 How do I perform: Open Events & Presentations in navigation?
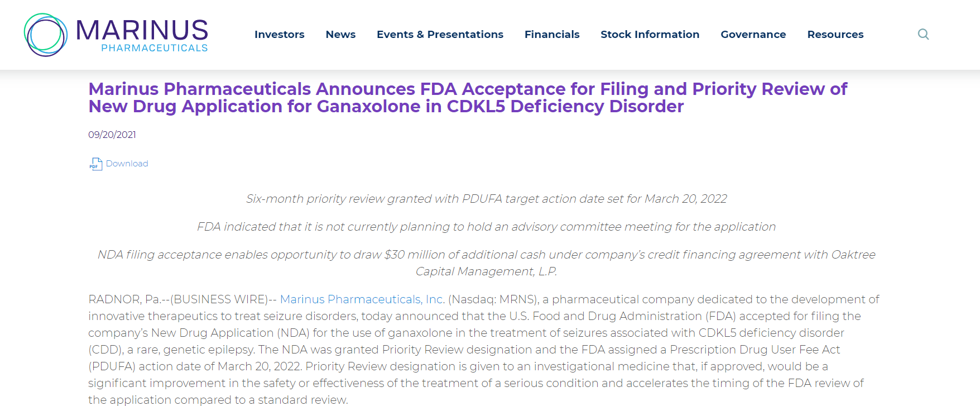pos(440,35)
